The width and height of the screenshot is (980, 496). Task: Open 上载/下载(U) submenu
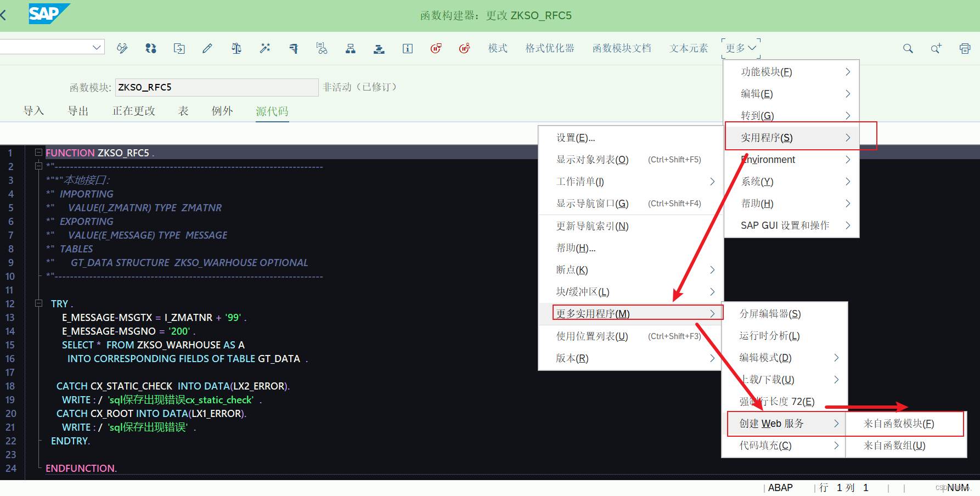coord(785,380)
